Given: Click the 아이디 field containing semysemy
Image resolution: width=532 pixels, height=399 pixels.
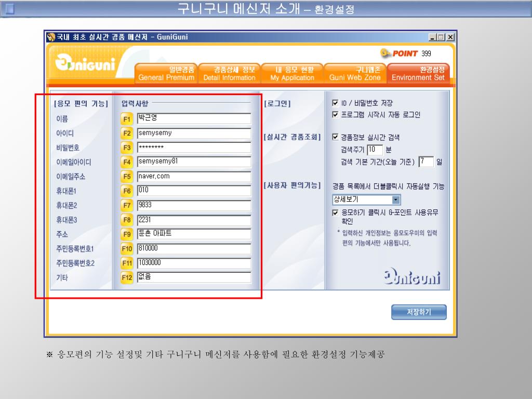Looking at the screenshot, I should (194, 133).
